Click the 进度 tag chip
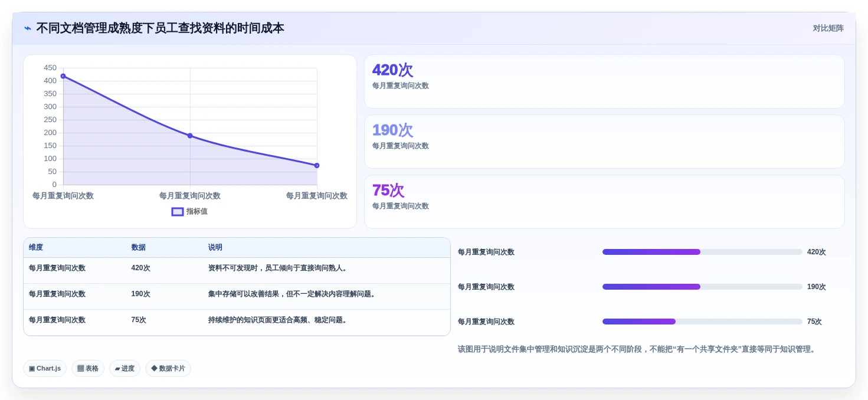The width and height of the screenshot is (868, 400). (125, 368)
